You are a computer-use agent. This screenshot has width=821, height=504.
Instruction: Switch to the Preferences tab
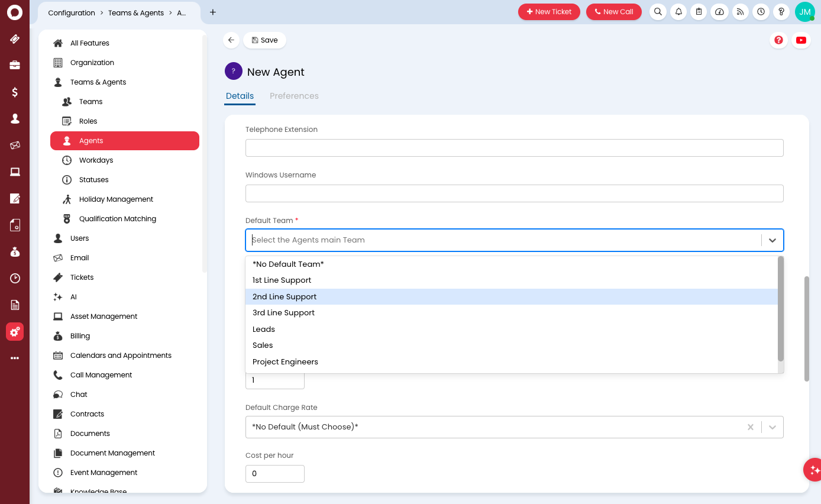[x=294, y=96]
